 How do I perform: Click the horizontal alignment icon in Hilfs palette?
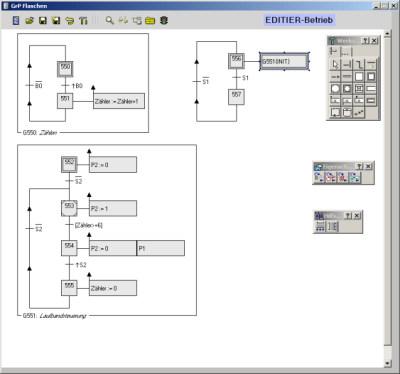click(320, 226)
